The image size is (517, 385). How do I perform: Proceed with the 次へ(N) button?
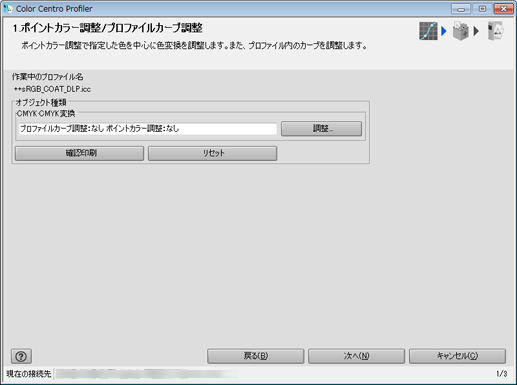357,356
